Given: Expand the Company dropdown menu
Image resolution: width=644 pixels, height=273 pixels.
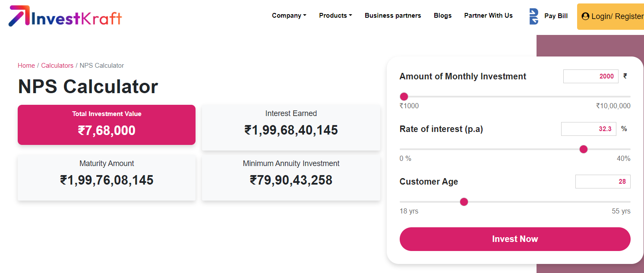Looking at the screenshot, I should pyautogui.click(x=289, y=16).
